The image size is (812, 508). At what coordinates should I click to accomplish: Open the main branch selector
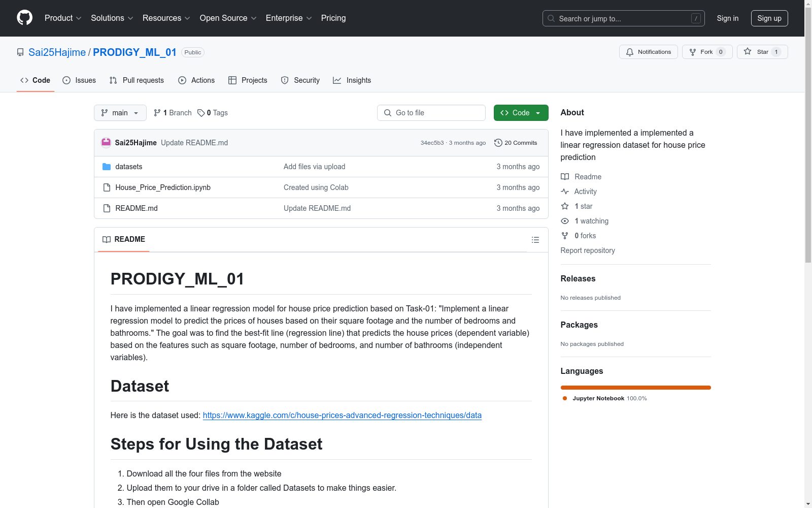pos(120,113)
